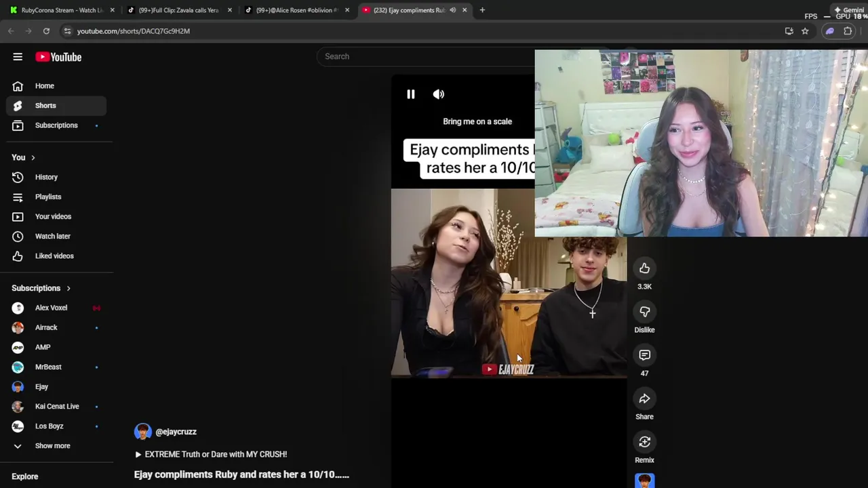Click the install/cast icon in address bar
The image size is (868, 488).
click(x=789, y=31)
